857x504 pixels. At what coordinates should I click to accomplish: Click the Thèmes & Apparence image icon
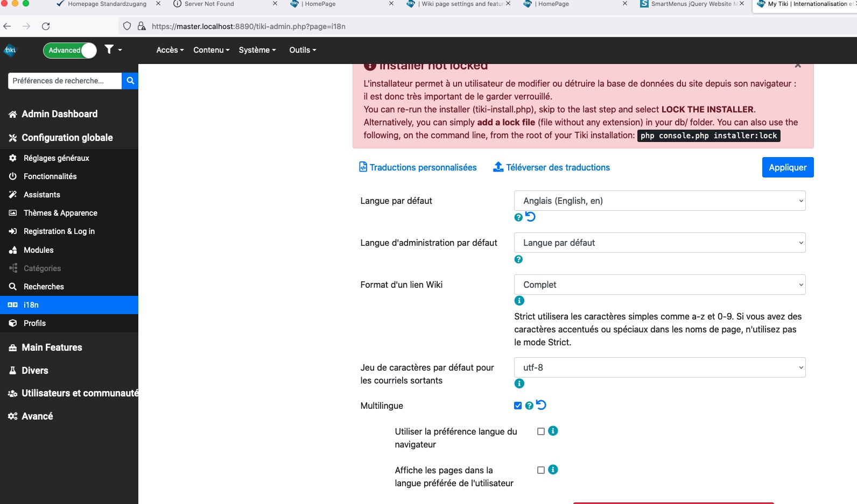13,213
